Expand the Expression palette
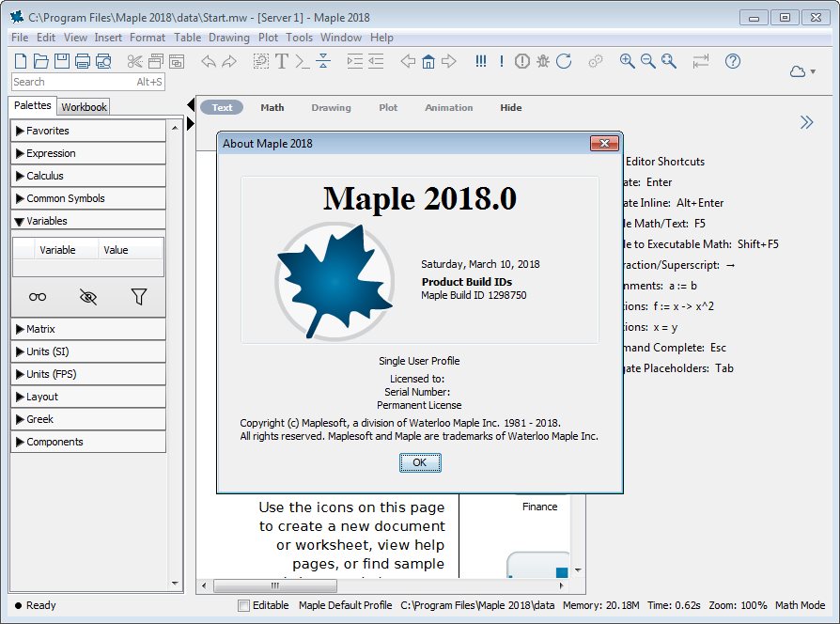 click(88, 153)
